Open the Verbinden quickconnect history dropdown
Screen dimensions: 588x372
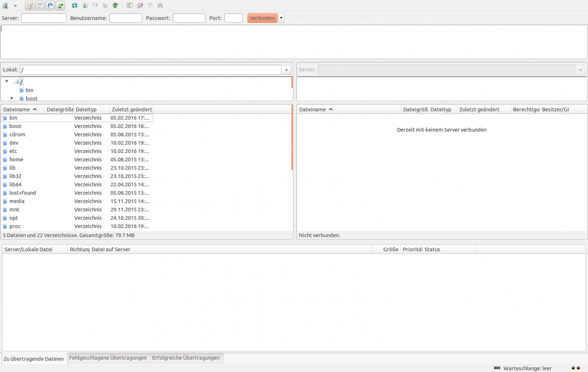click(282, 18)
